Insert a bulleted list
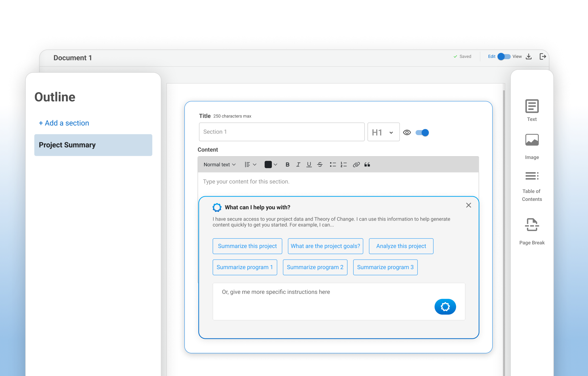 333,164
